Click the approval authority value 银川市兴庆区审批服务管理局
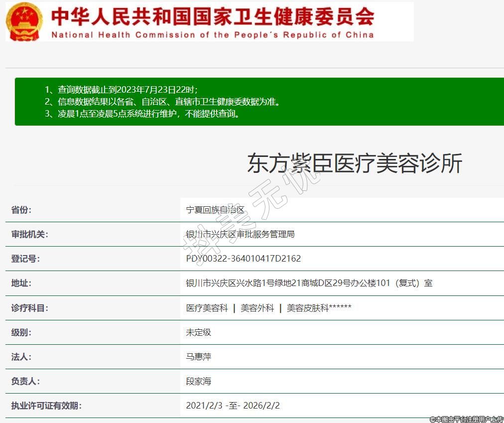Viewport: 504px width, 423px height. [x=240, y=234]
